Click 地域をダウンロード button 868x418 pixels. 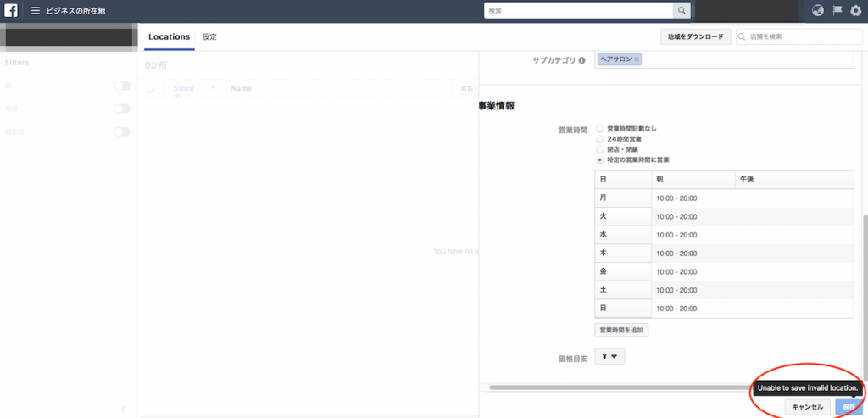tap(696, 37)
